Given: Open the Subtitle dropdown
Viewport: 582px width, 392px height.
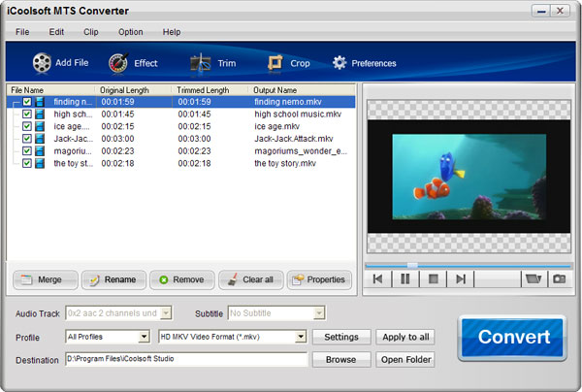Looking at the screenshot, I should (319, 313).
